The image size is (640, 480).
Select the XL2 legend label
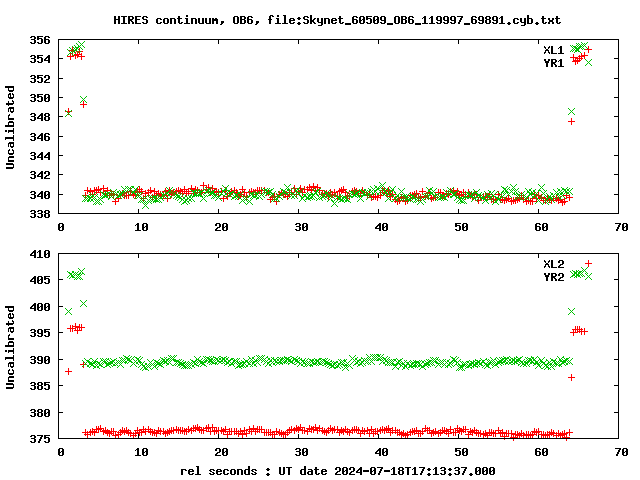553,264
